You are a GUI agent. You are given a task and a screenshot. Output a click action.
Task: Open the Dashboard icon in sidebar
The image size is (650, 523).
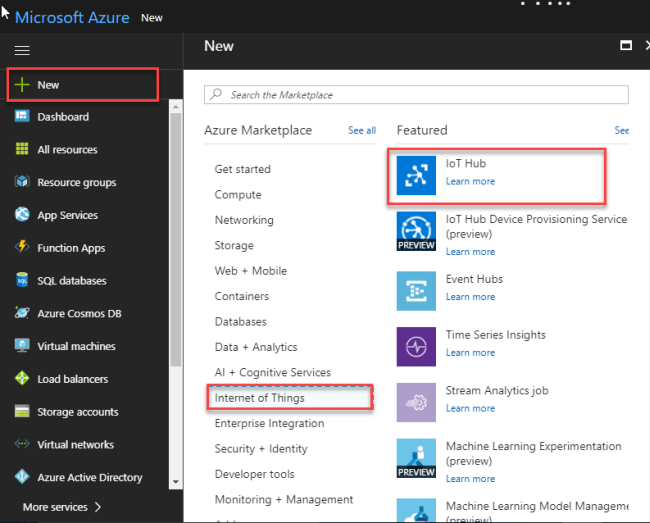(x=21, y=117)
